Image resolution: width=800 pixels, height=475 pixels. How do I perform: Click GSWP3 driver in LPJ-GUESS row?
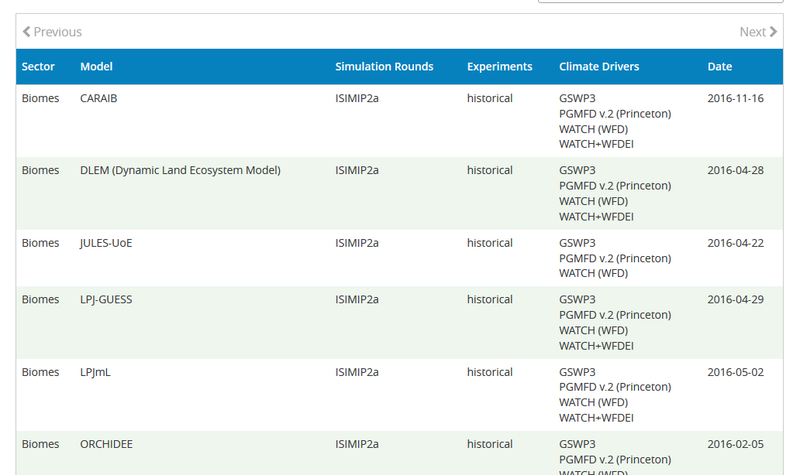[x=578, y=299]
